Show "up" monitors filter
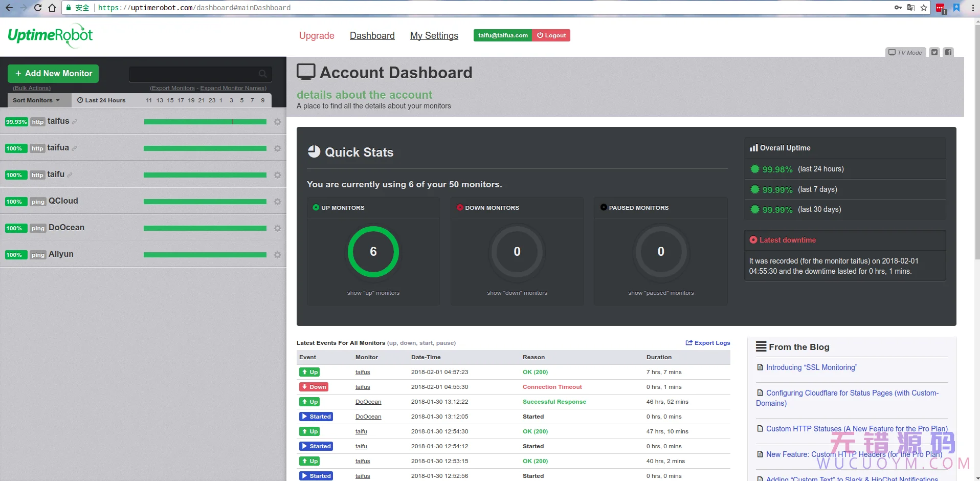The height and width of the screenshot is (481, 980). point(373,293)
